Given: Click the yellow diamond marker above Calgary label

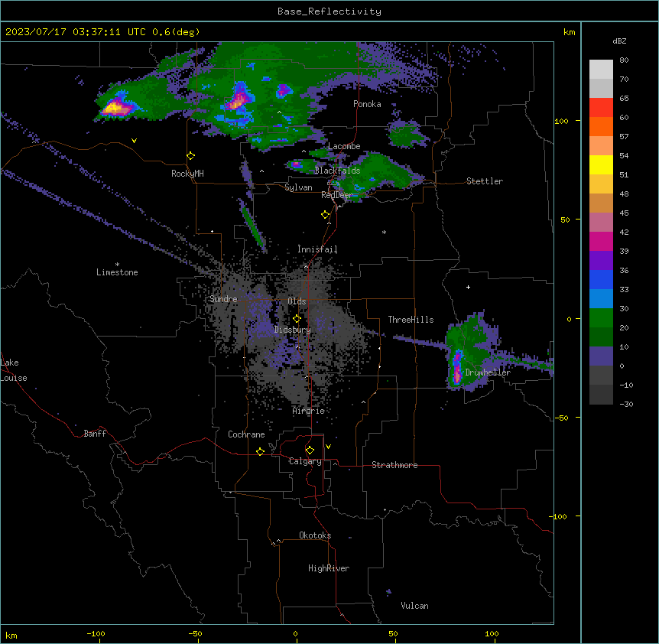Looking at the screenshot, I should point(310,450).
